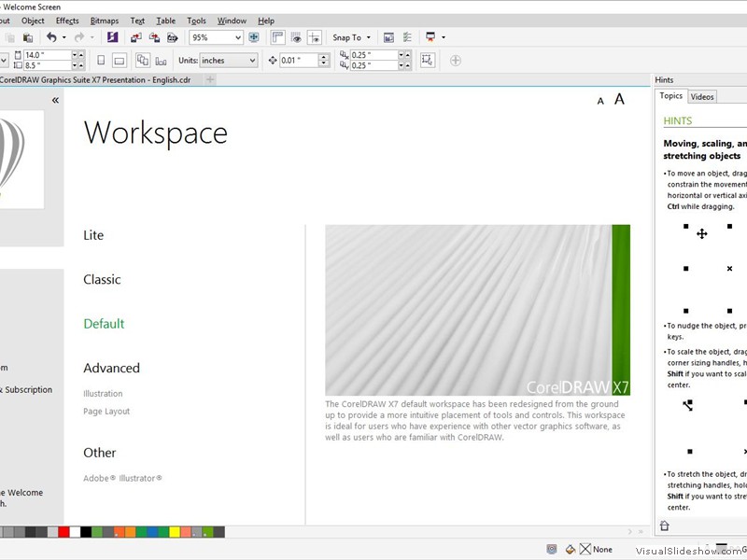
Task: Increase nudge distance with up stepper
Action: [324, 57]
